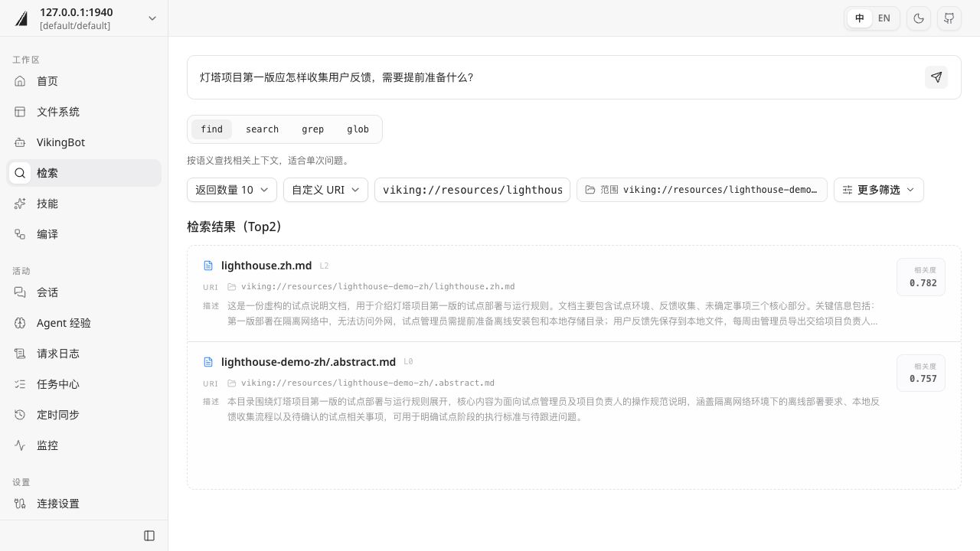Viewport: 980px width, 551px height.
Task: Click the 文件系统 icon in the sidebar
Action: pyautogui.click(x=21, y=112)
